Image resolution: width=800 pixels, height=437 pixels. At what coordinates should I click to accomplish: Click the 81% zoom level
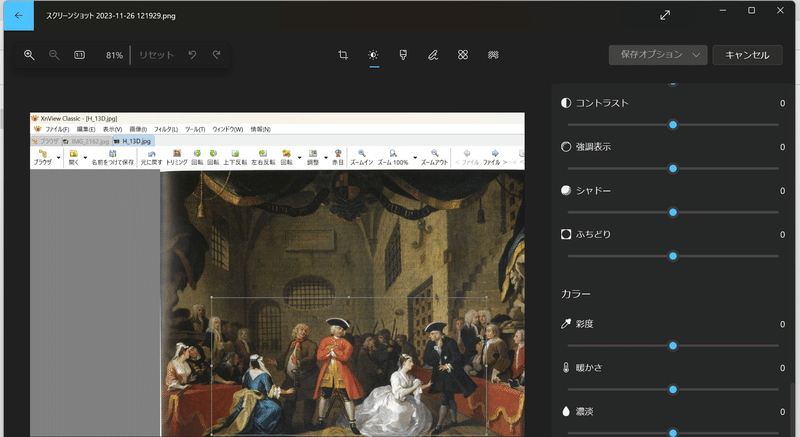coord(114,55)
